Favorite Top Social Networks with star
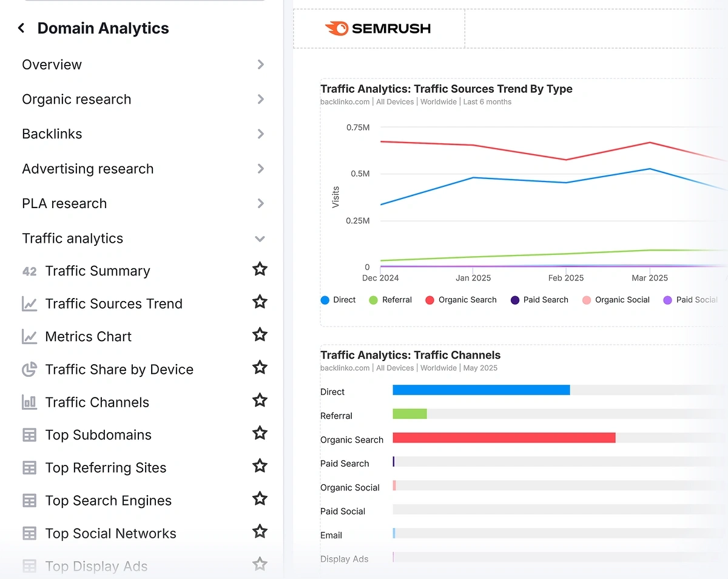This screenshot has height=579, width=728. coord(260,531)
